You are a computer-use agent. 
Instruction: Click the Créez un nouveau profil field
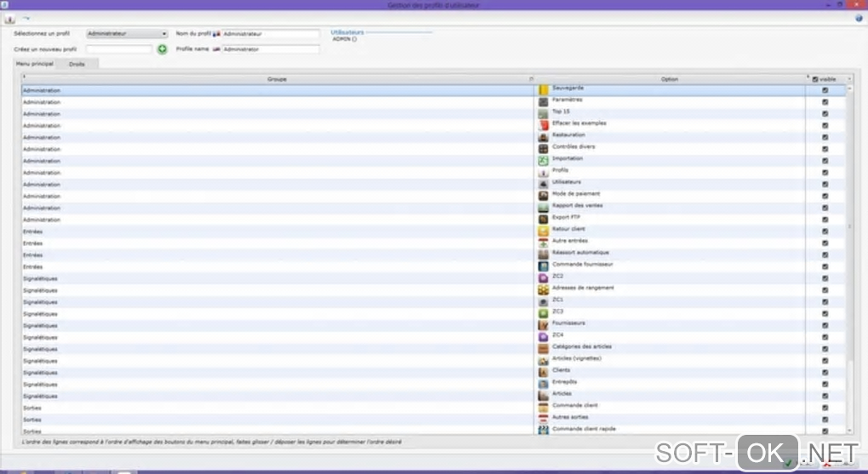[119, 49]
